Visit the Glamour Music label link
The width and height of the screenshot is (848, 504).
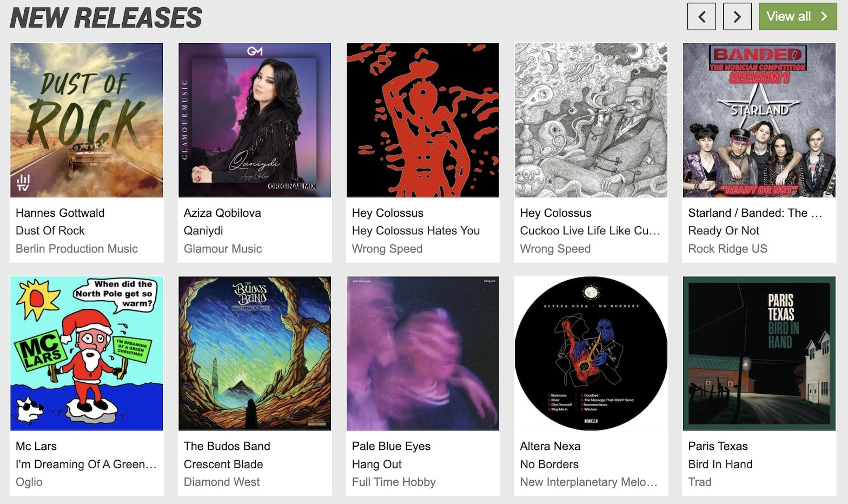click(223, 249)
